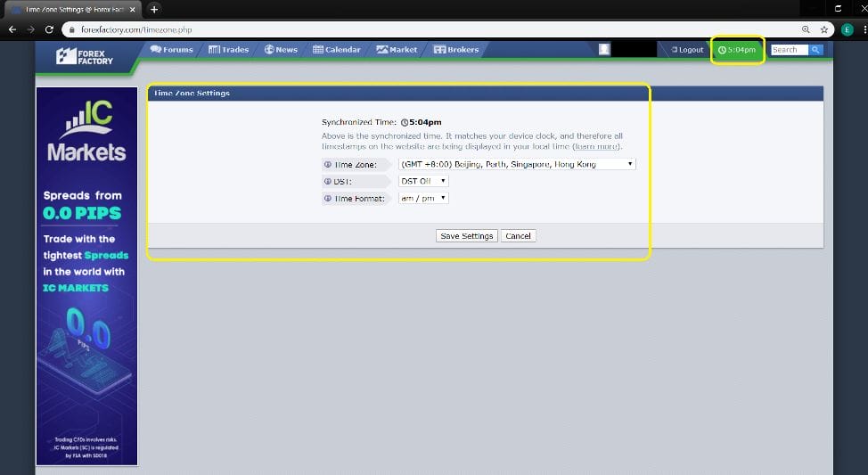The width and height of the screenshot is (868, 475).
Task: Open the News section
Action: click(281, 50)
